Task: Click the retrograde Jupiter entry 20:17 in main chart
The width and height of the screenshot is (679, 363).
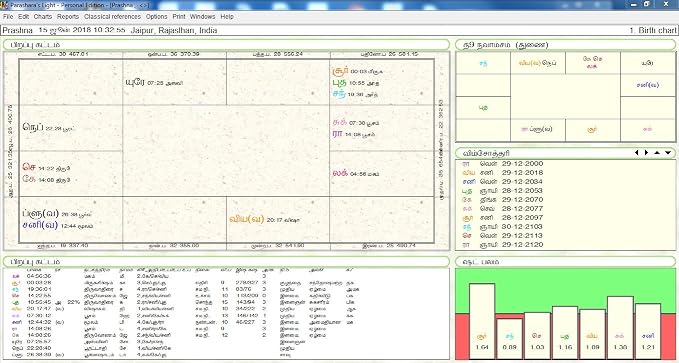Action: (x=264, y=220)
